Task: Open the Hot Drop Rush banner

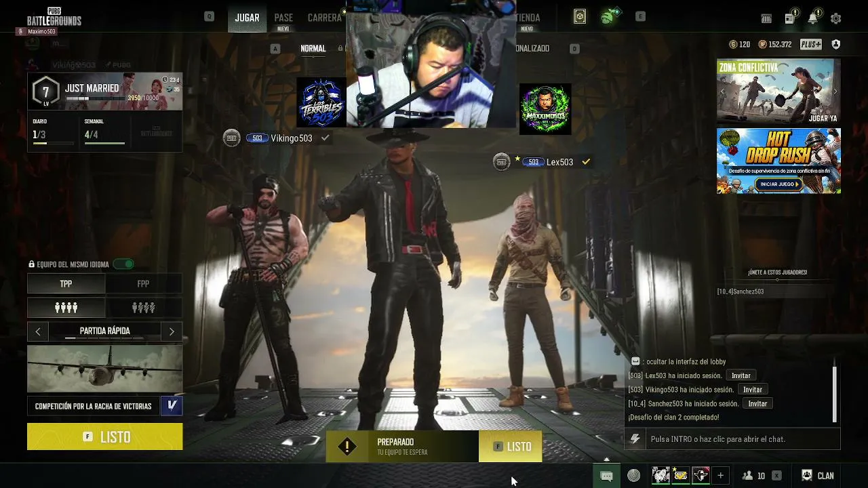Action: pyautogui.click(x=778, y=161)
